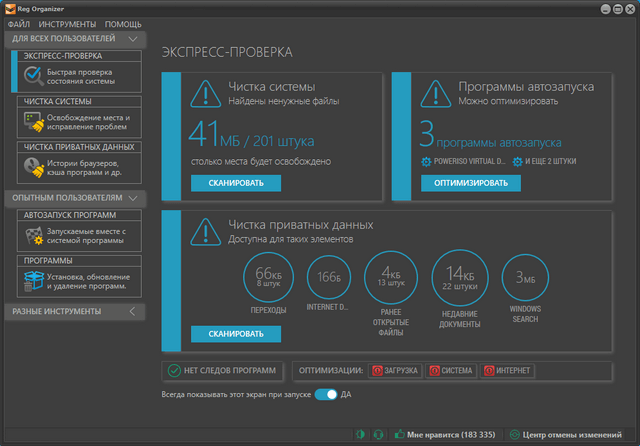
Task: Toggle the Загрузка optimization button
Action: pos(395,371)
